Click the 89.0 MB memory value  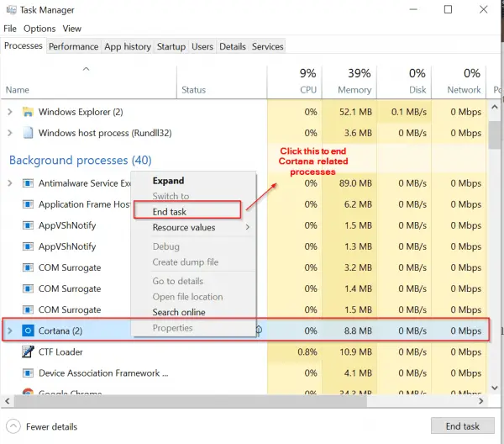tap(355, 183)
